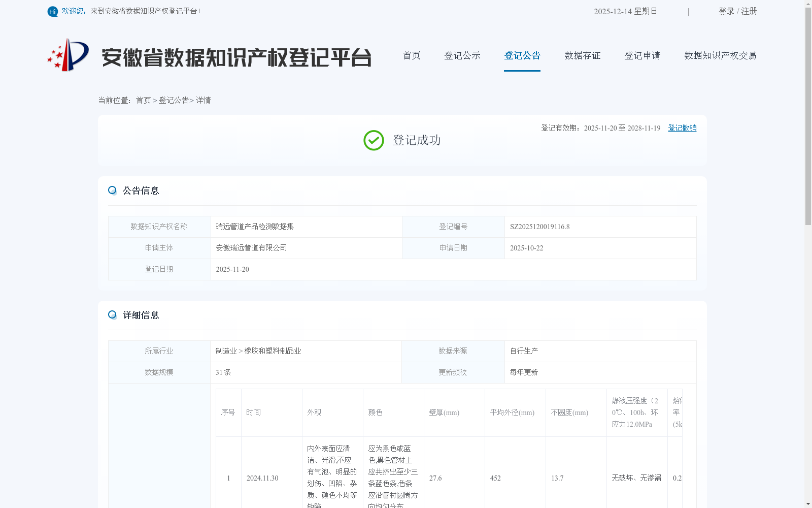The height and width of the screenshot is (508, 812).
Task: Click industry value 制造业 > 橡胶和塑料制品业
Action: (x=258, y=351)
